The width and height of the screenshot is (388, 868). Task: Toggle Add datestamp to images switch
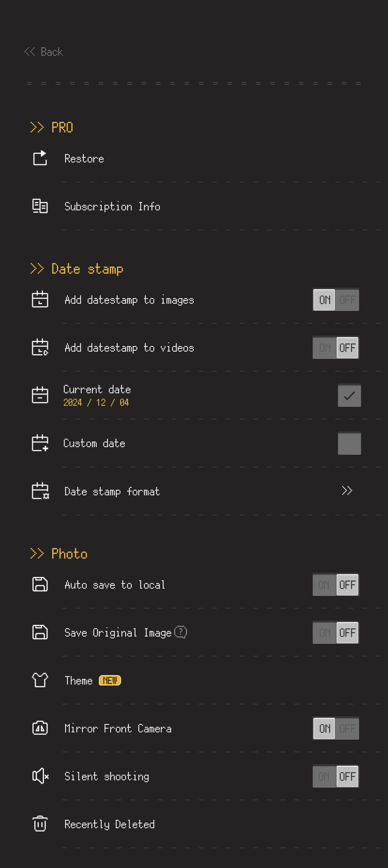[x=336, y=300]
